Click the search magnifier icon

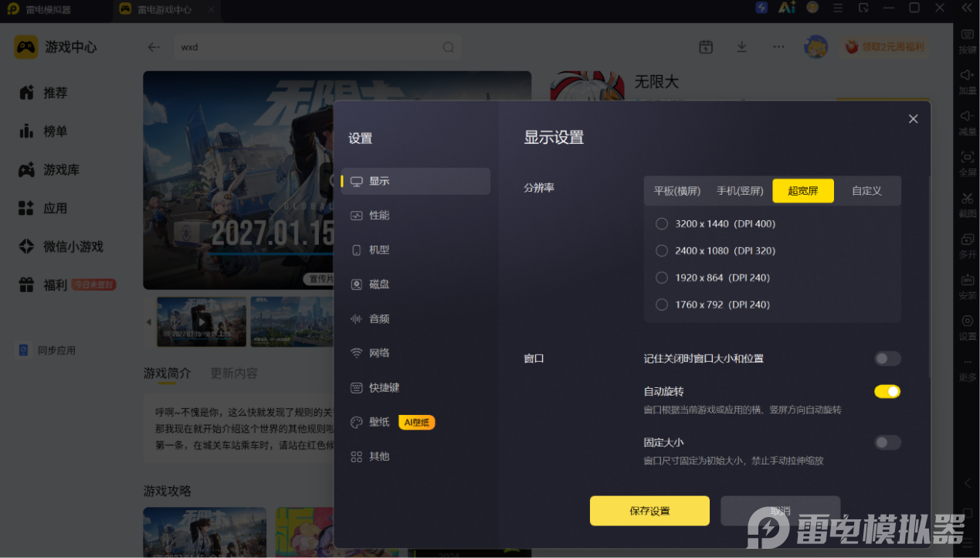tap(448, 47)
